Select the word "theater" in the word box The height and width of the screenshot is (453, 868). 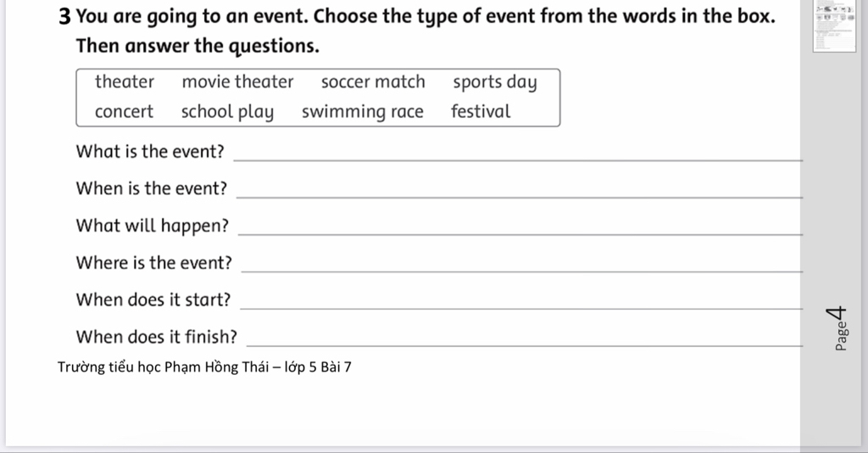[x=125, y=82]
